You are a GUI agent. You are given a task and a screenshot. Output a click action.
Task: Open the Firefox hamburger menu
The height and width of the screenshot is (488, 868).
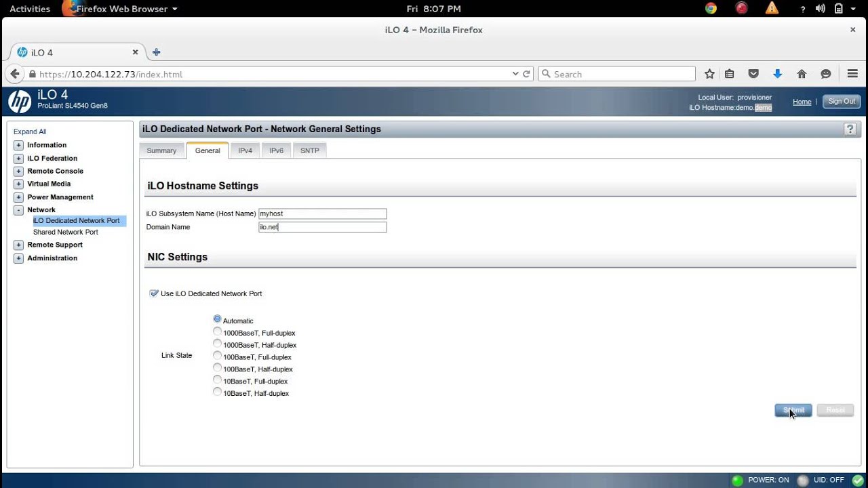click(x=852, y=74)
